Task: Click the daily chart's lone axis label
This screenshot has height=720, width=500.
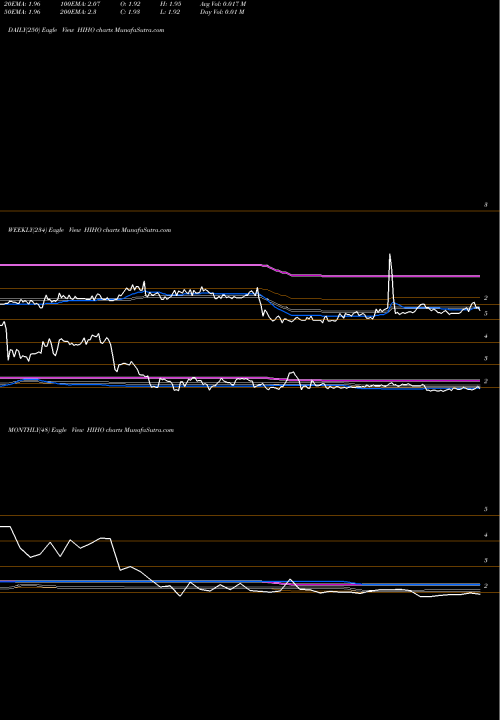Action: (x=486, y=205)
